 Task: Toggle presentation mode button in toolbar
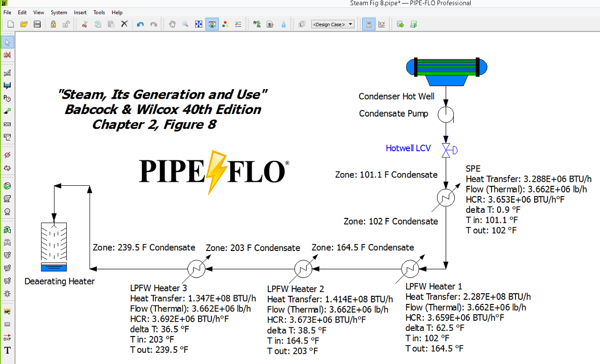212,24
